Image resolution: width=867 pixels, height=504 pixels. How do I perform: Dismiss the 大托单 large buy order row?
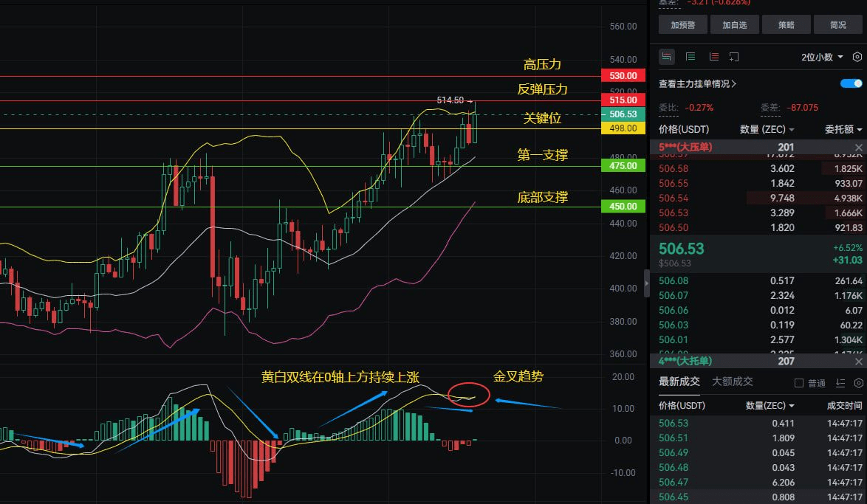click(858, 362)
